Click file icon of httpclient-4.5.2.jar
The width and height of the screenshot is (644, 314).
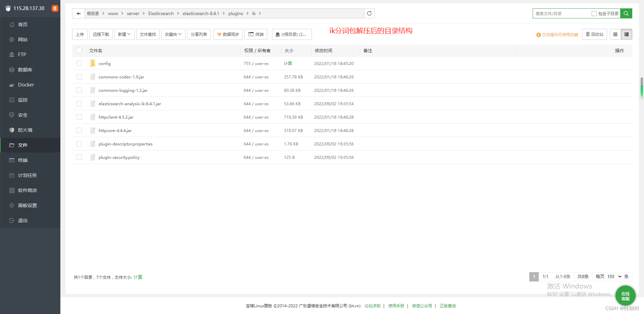pyautogui.click(x=93, y=117)
